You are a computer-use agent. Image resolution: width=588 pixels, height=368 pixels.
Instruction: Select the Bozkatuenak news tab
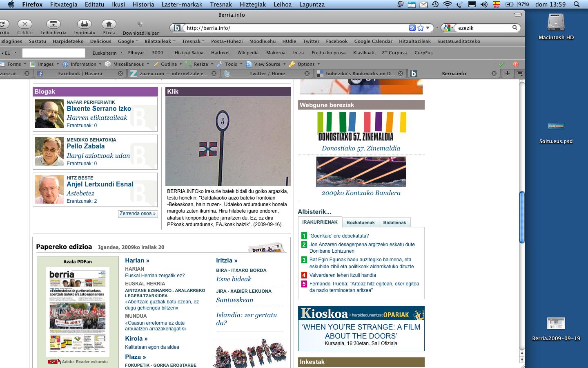click(x=361, y=222)
